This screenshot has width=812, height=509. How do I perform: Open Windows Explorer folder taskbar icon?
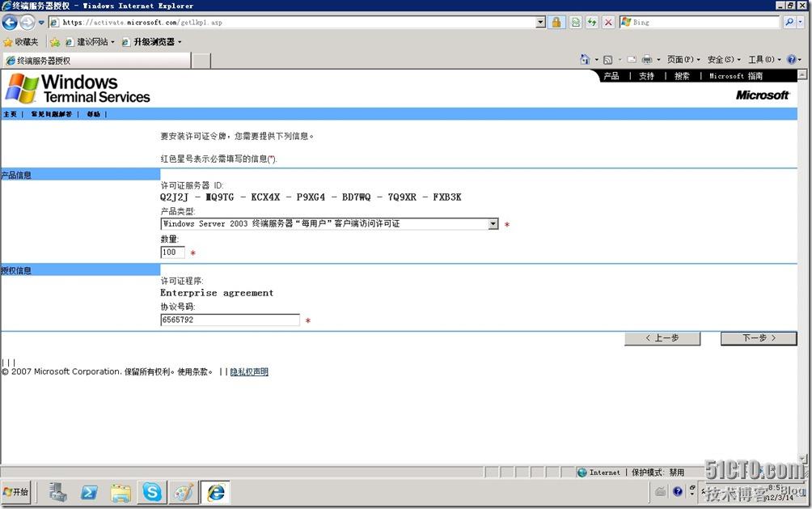(121, 492)
